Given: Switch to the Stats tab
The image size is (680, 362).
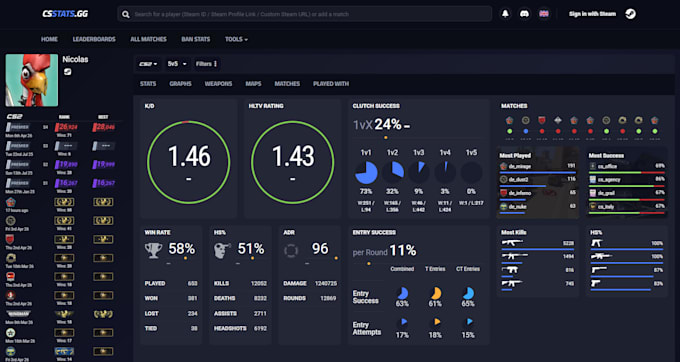Looking at the screenshot, I should pos(148,84).
